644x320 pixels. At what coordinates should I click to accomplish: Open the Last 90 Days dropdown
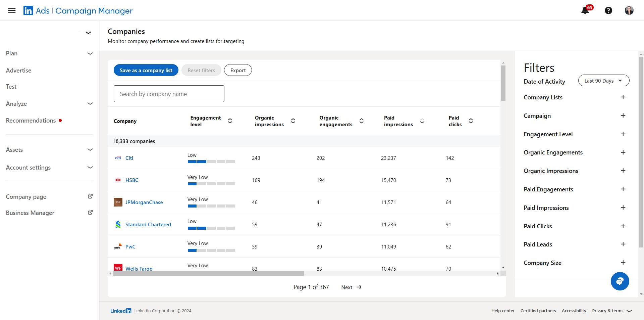[603, 81]
